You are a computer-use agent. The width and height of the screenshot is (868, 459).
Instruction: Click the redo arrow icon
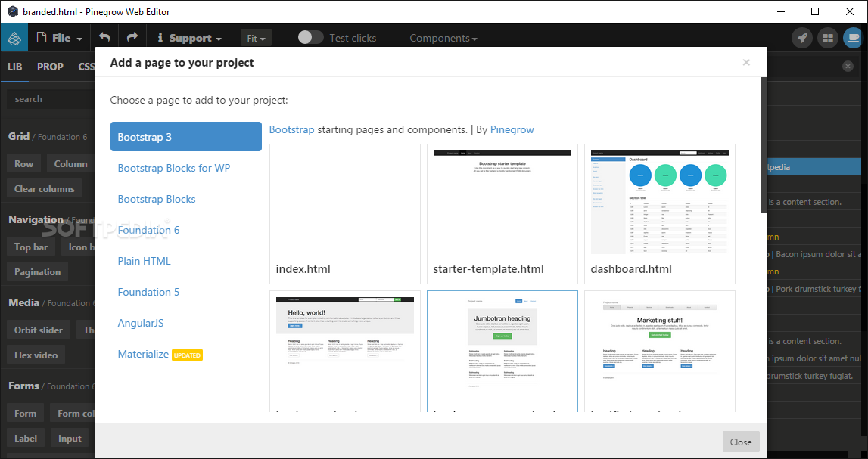[132, 38]
